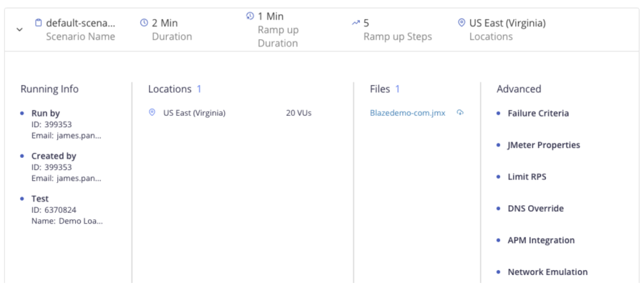644x293 pixels.
Task: Click US East (Virginia) location row
Action: [x=194, y=113]
